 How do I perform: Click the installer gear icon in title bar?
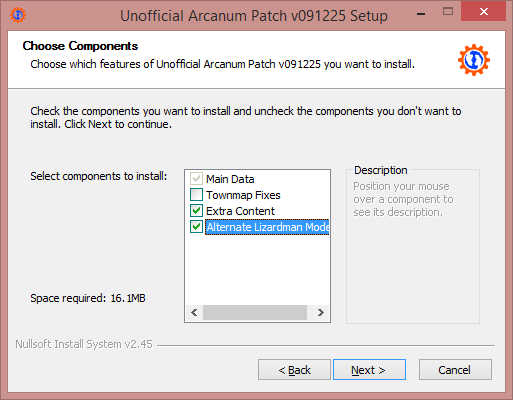pos(17,15)
